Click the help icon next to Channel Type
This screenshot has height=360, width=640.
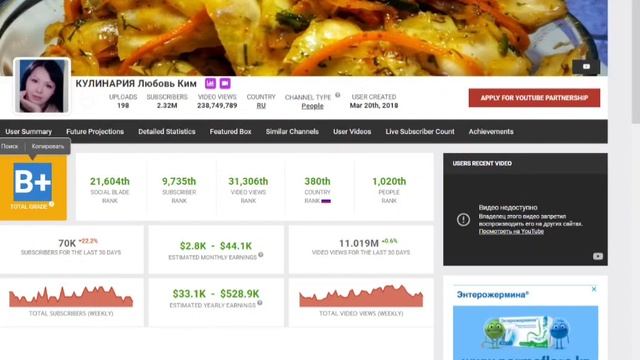(x=338, y=95)
